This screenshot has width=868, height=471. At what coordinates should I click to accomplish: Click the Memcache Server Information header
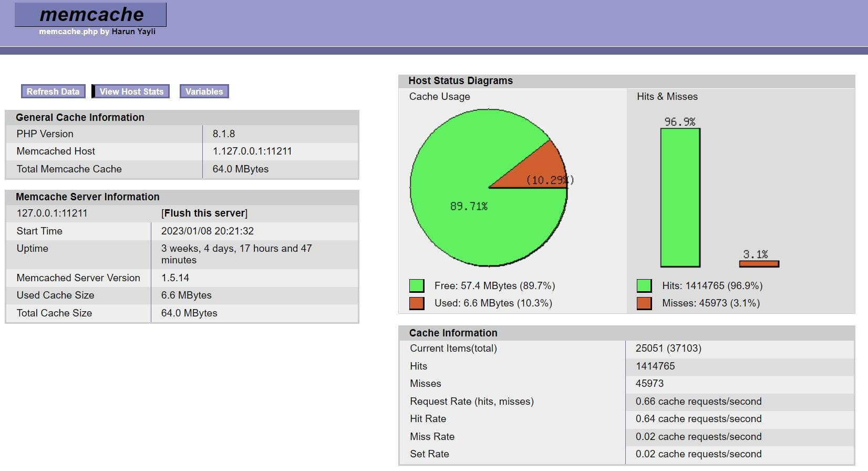tap(87, 197)
